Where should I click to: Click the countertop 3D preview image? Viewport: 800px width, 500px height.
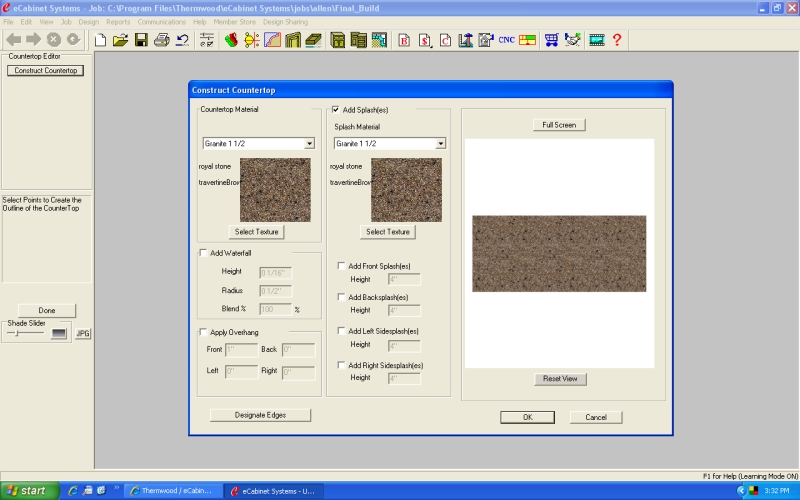point(559,254)
